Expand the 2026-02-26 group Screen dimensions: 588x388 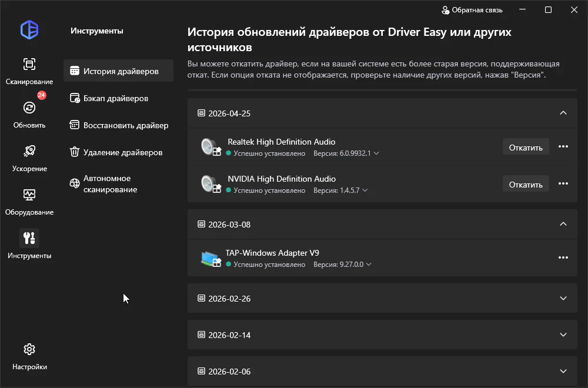tap(563, 298)
